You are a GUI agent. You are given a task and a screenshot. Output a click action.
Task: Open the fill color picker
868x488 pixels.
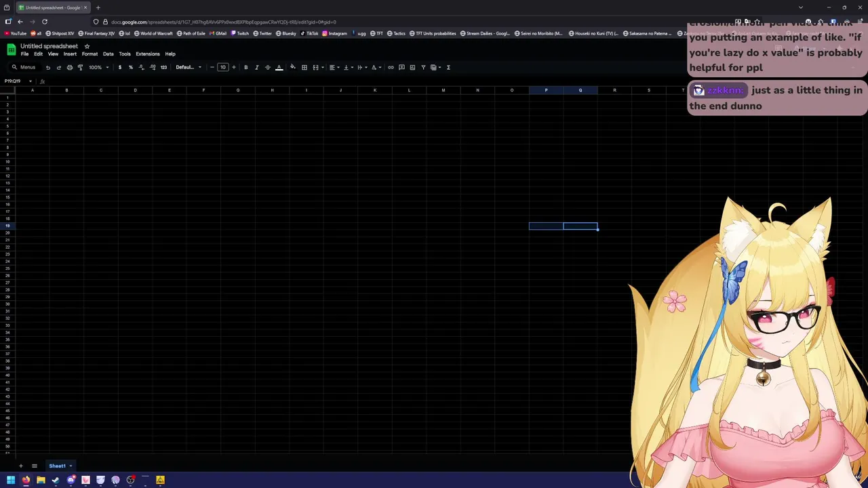pos(293,67)
